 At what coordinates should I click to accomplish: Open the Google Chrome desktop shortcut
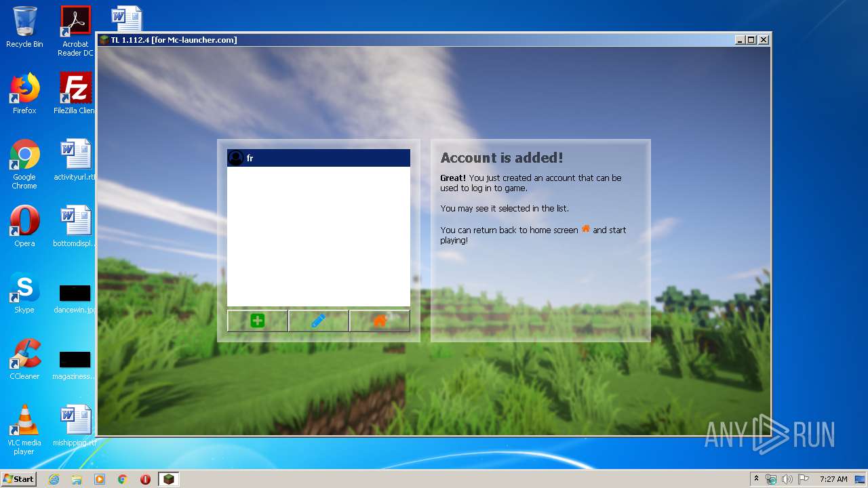[24, 164]
